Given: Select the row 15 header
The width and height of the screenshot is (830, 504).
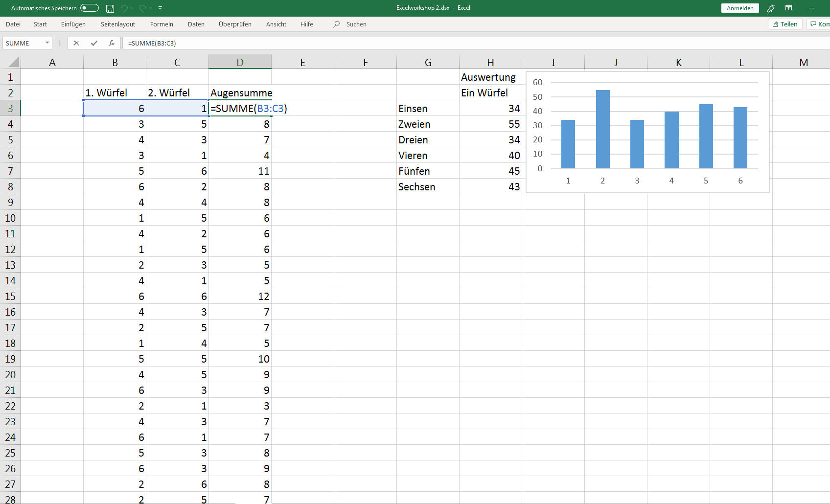Looking at the screenshot, I should 10,296.
